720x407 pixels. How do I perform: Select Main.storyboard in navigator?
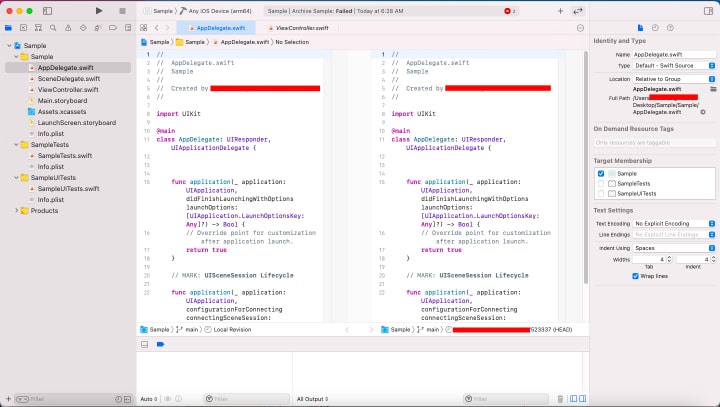tap(57, 101)
